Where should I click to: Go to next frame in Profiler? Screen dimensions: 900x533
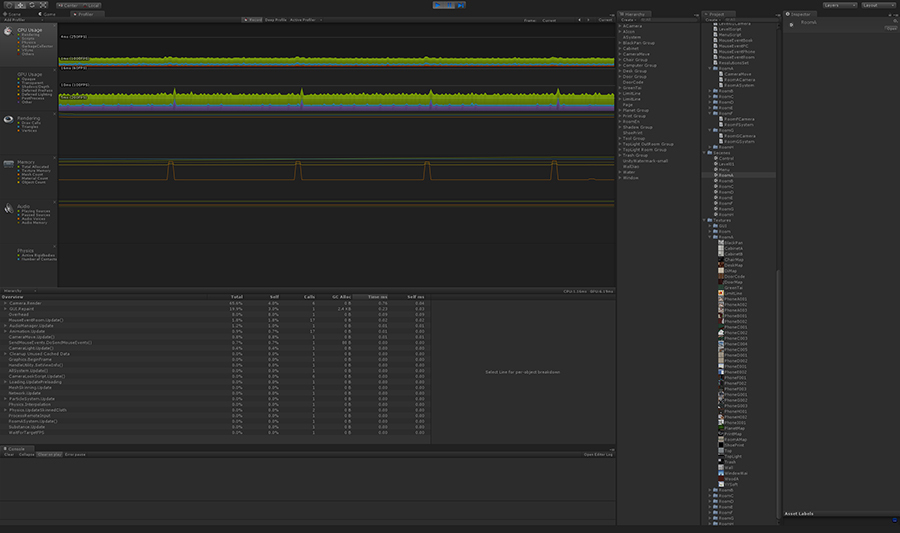click(x=588, y=20)
